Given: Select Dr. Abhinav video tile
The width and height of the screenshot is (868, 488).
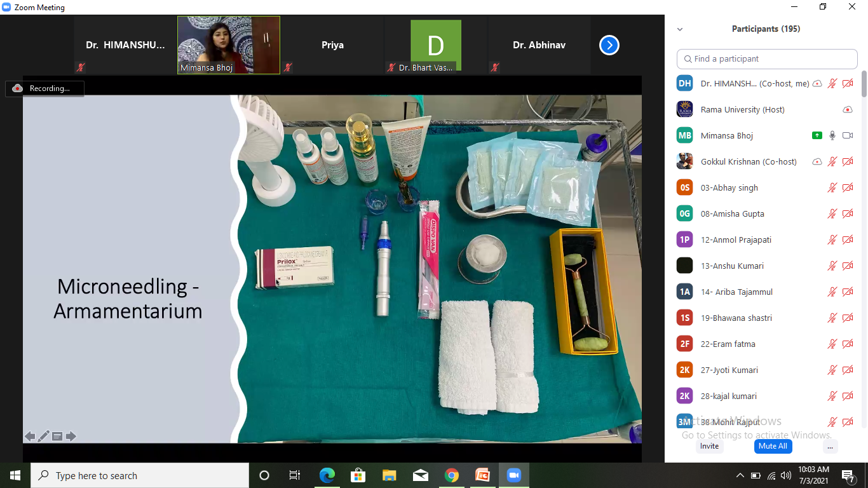Looking at the screenshot, I should [539, 45].
